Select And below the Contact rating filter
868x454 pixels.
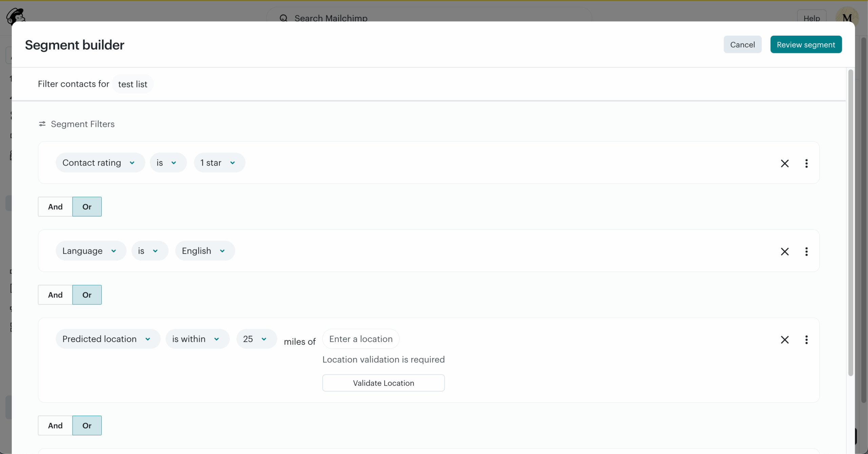tap(55, 207)
